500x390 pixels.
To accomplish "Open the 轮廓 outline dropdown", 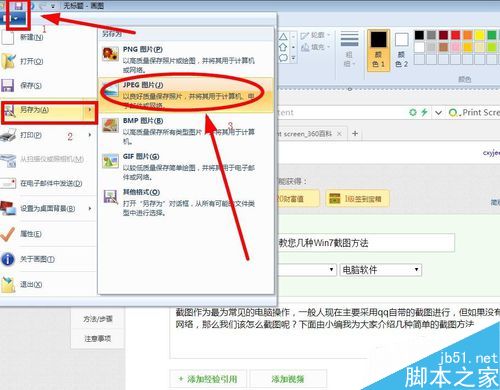I will [x=315, y=35].
